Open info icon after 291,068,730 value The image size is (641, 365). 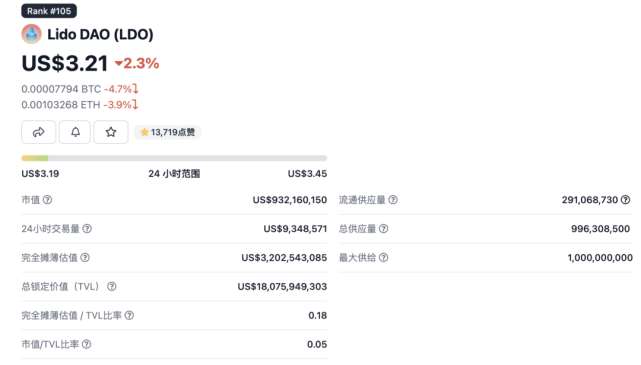point(625,200)
